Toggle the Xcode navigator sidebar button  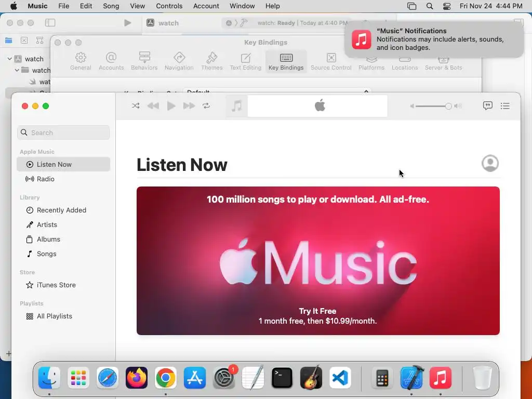pos(50,23)
